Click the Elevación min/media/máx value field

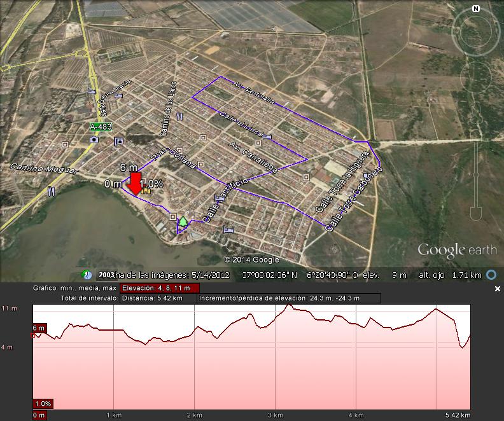[x=155, y=288]
